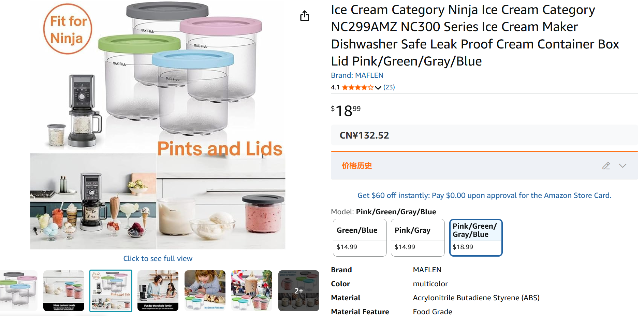This screenshot has height=316, width=644.
Task: Show the first thumbnail of four containers
Action: [19, 291]
